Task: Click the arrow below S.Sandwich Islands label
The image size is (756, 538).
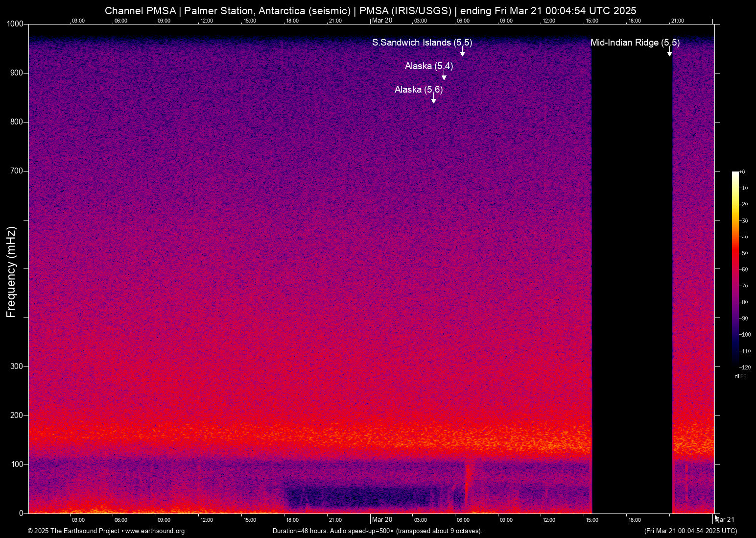Action: pyautogui.click(x=462, y=52)
